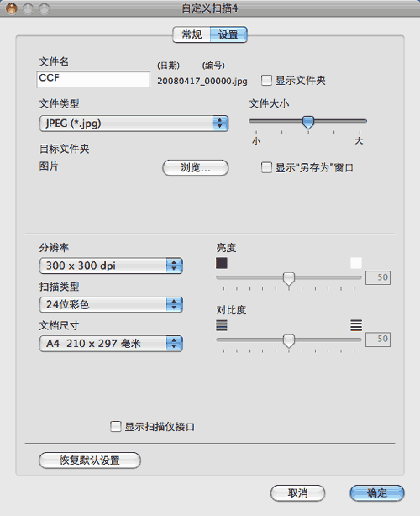420x516 pixels.
Task: Click the red close window button
Action: pos(12,8)
